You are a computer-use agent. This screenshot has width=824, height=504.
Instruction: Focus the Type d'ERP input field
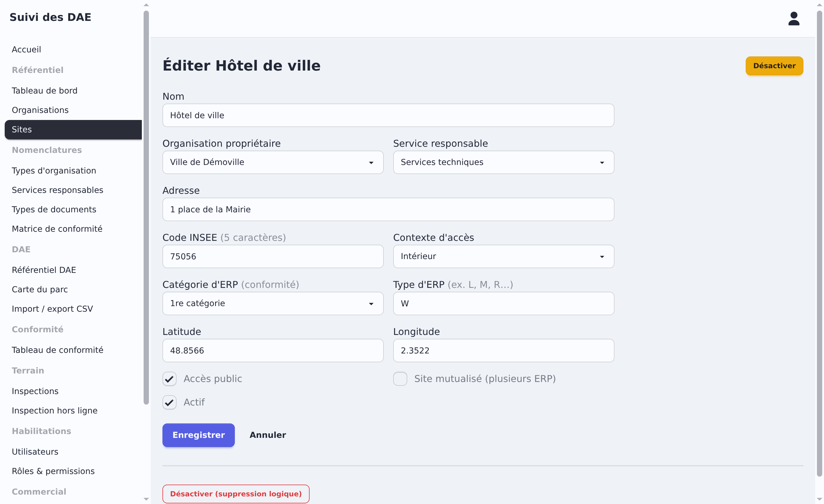point(503,303)
